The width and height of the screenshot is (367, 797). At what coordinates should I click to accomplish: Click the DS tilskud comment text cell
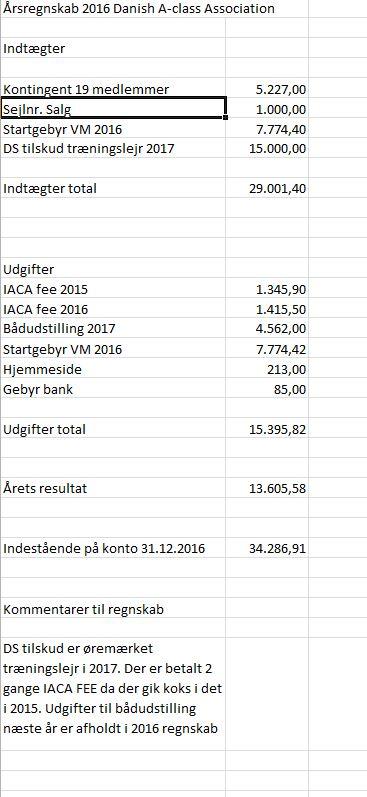(x=113, y=689)
